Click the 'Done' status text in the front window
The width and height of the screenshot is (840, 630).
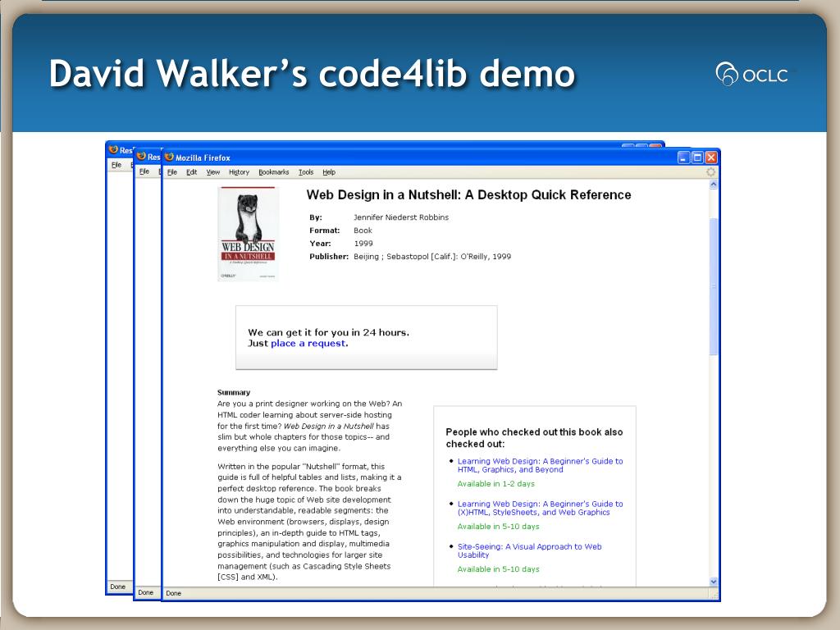174,594
